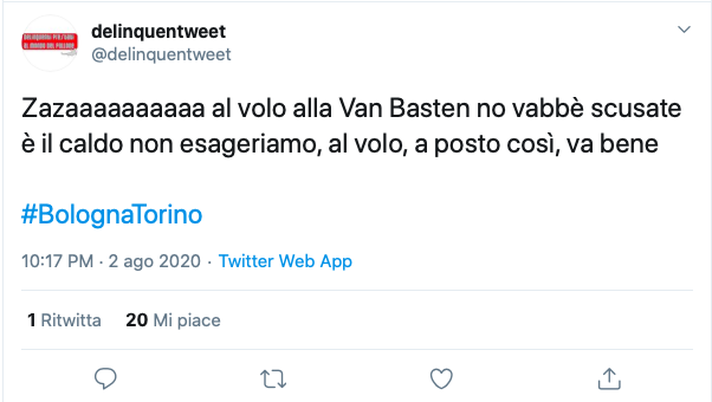712x402 pixels.
Task: Click the number 20 likes count
Action: point(137,320)
